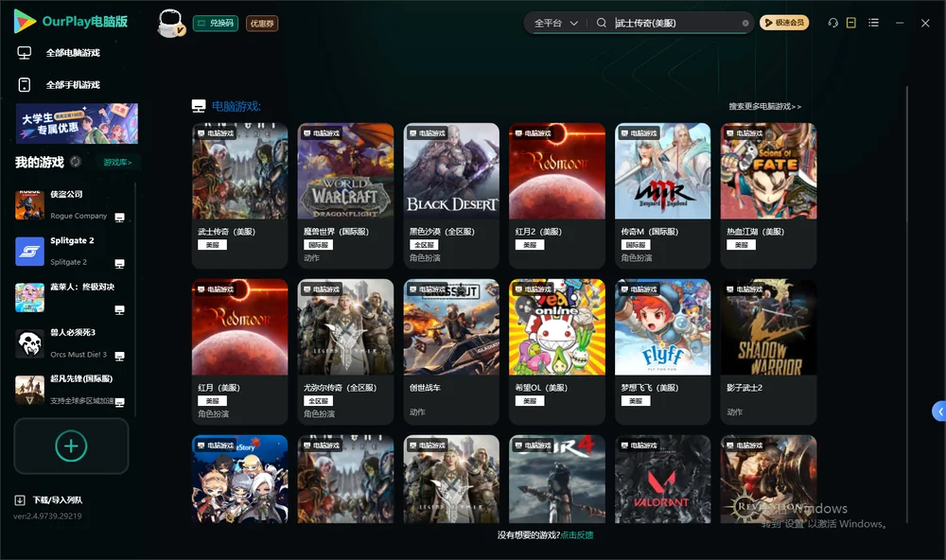Click the 点击反馈 feedback link
Image resolution: width=946 pixels, height=560 pixels.
(x=577, y=535)
